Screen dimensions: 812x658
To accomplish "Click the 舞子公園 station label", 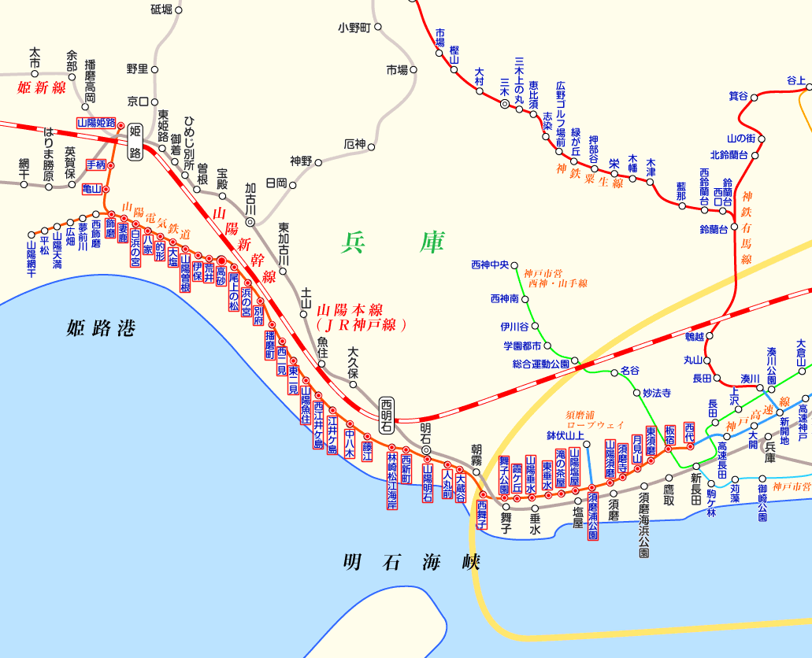I will point(504,471).
